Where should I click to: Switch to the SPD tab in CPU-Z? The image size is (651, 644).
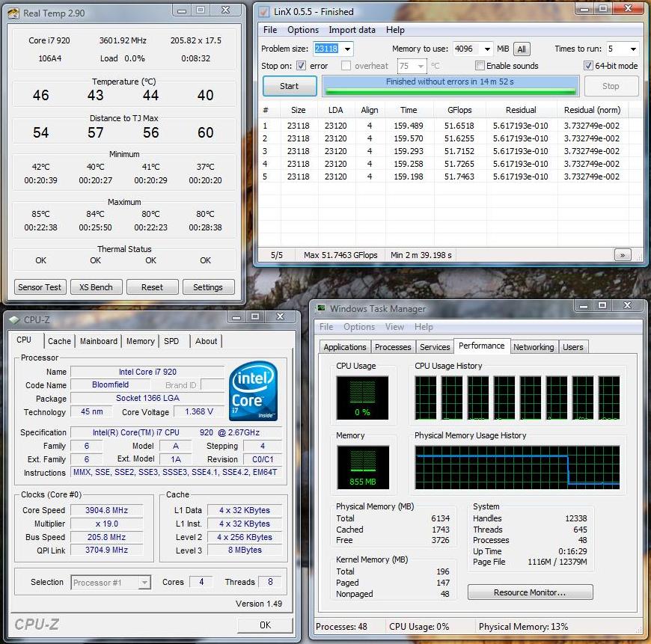[171, 341]
